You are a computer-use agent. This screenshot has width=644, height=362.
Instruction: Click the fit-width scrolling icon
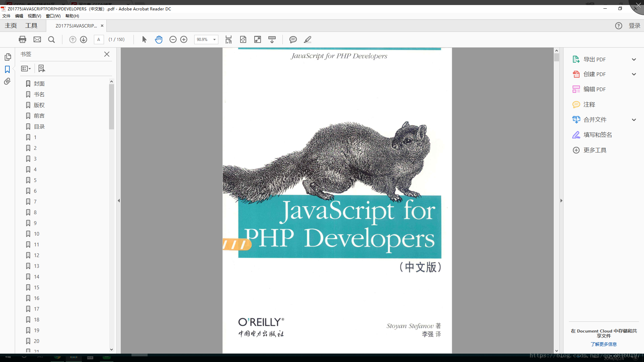tap(228, 40)
